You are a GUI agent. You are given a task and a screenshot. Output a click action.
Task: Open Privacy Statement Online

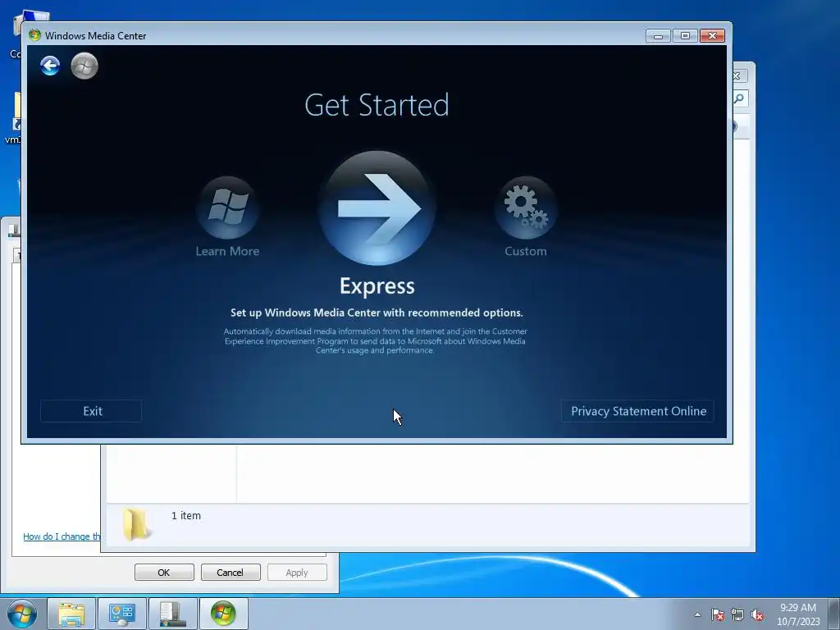point(638,411)
